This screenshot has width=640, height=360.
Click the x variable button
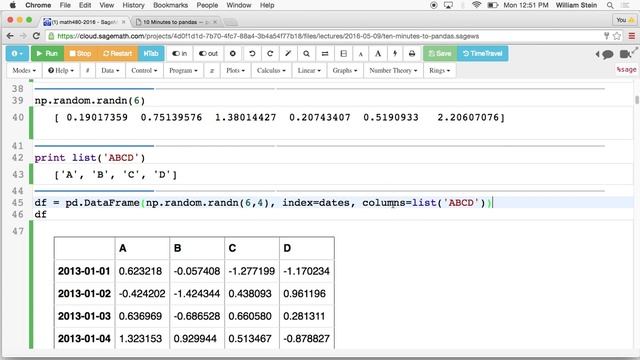tap(212, 70)
